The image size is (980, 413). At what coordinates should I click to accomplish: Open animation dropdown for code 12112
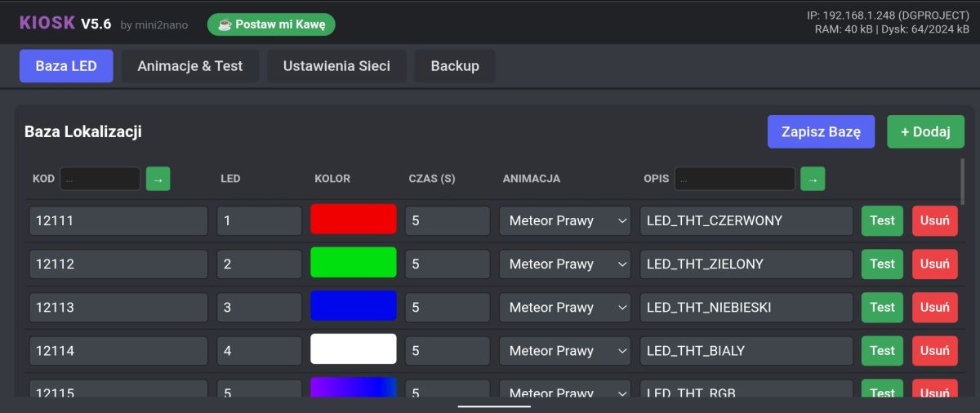pos(565,264)
